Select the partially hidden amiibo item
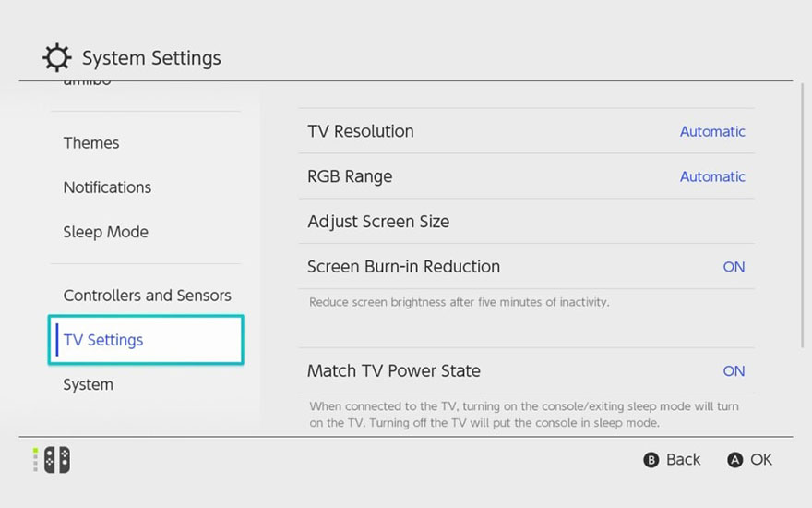The height and width of the screenshot is (508, 812). pos(88,84)
